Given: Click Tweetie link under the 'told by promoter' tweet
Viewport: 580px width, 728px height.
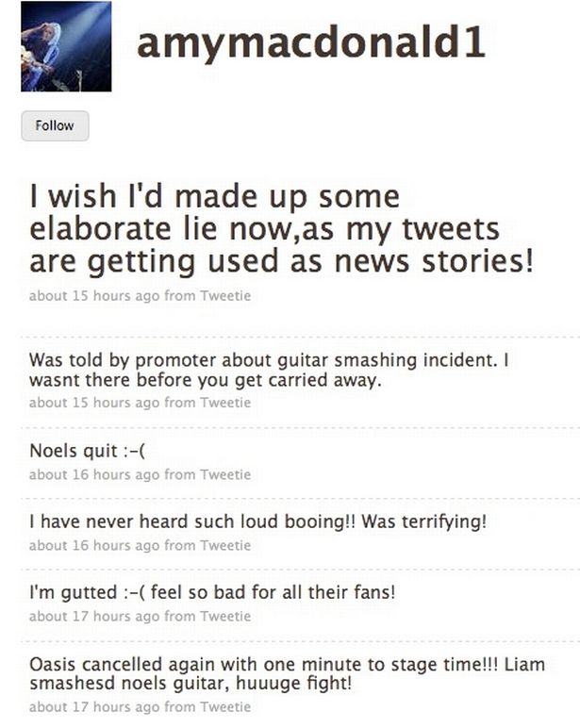Looking at the screenshot, I should pyautogui.click(x=225, y=403).
